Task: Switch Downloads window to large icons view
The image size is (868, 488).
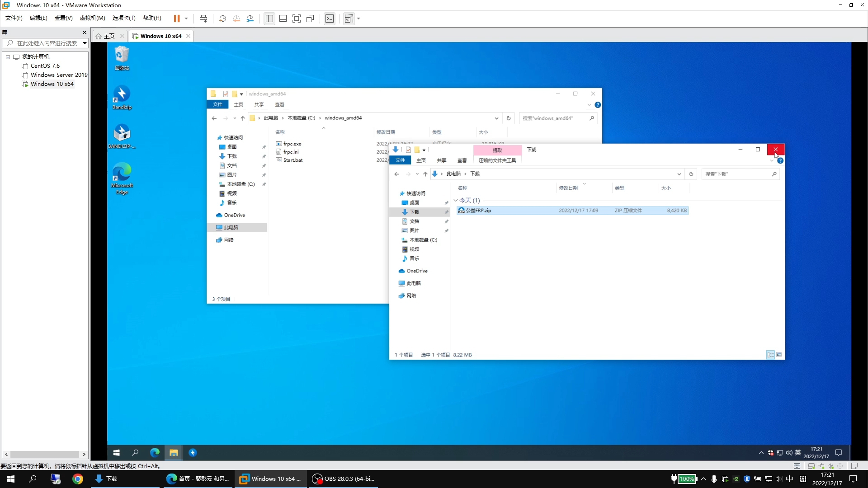Action: tap(779, 355)
